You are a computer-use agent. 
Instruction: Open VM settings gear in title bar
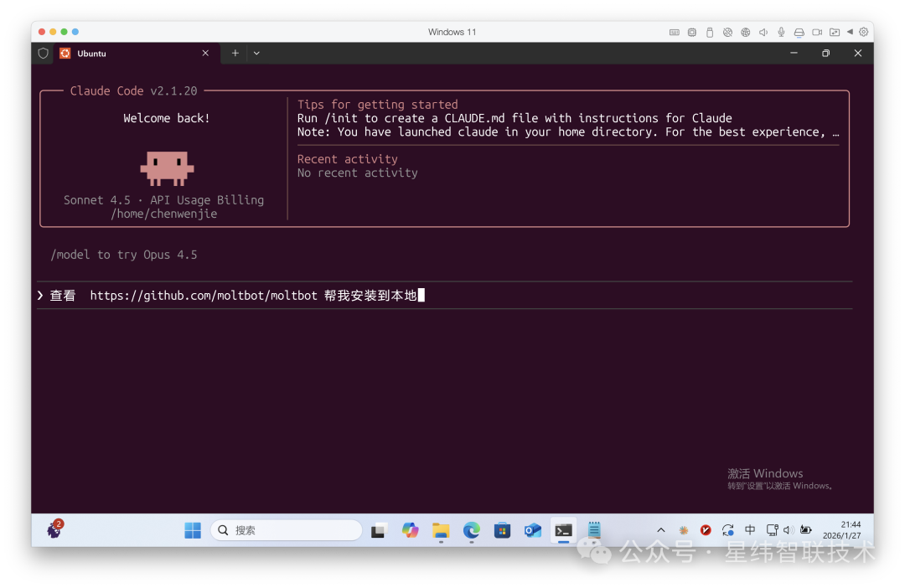click(x=864, y=32)
